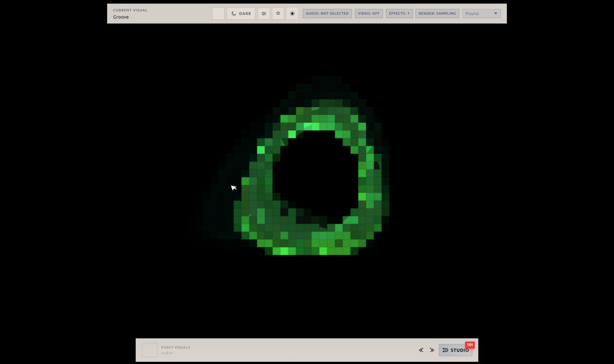The height and width of the screenshot is (364, 614).
Task: Turn on video output via Video: Off
Action: [369, 13]
